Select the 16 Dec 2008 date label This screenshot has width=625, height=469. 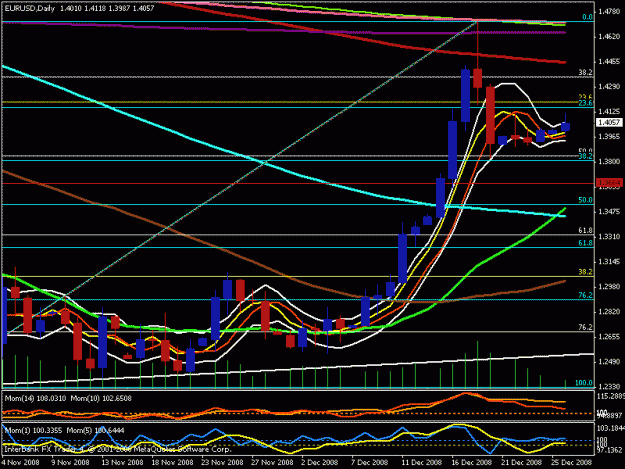472,462
